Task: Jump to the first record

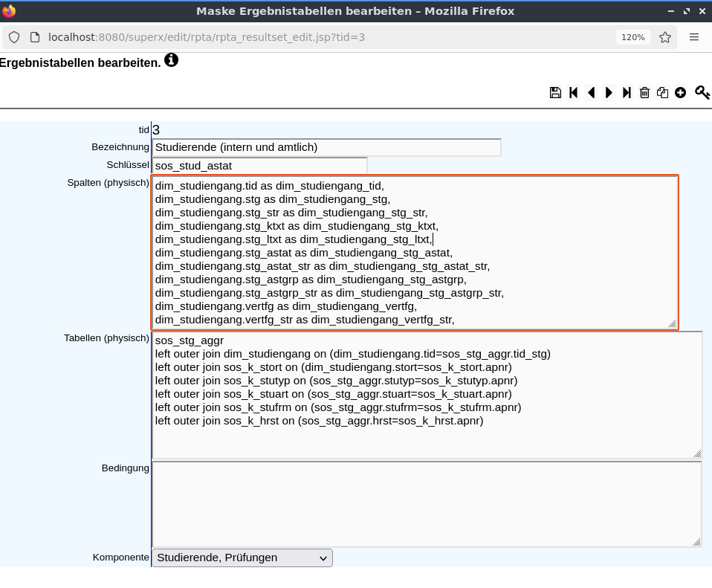Action: pyautogui.click(x=573, y=93)
